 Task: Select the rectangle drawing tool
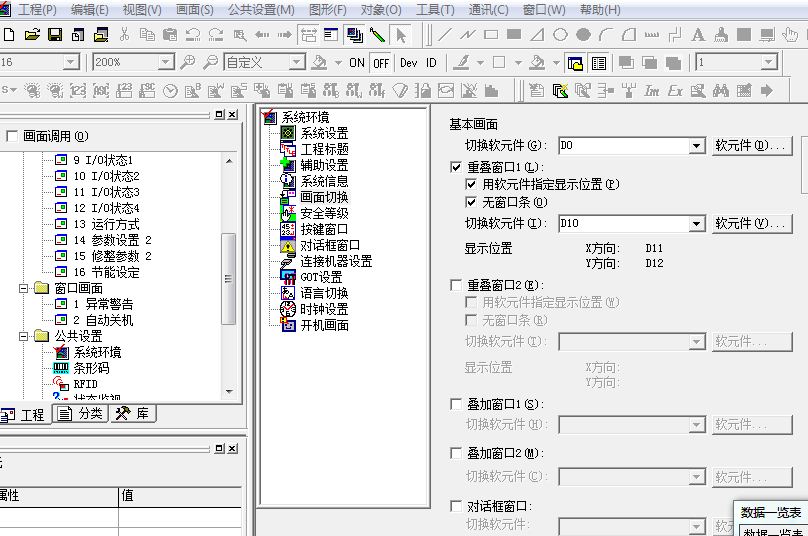491,35
